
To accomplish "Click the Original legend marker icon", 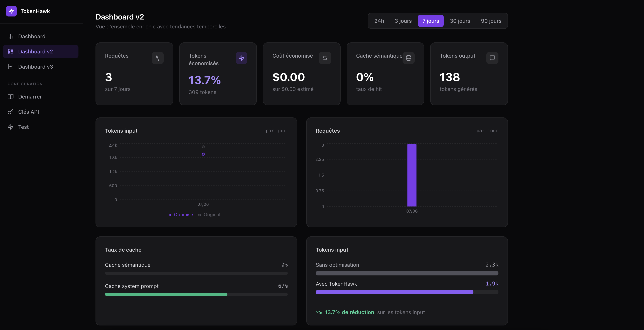I will click(x=200, y=215).
